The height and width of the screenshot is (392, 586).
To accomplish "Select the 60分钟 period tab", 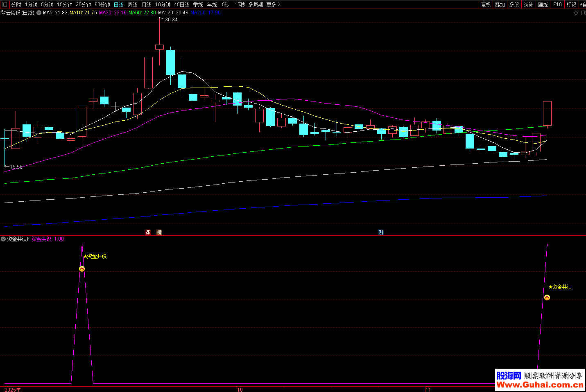I will 102,5.
